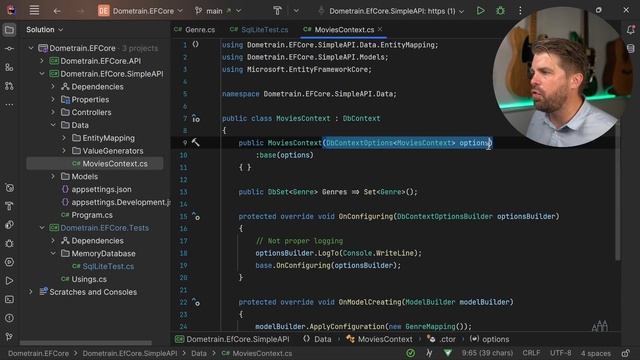Click the editor vertical scrollbar
This screenshot has height=360, width=640.
pos(618,190)
